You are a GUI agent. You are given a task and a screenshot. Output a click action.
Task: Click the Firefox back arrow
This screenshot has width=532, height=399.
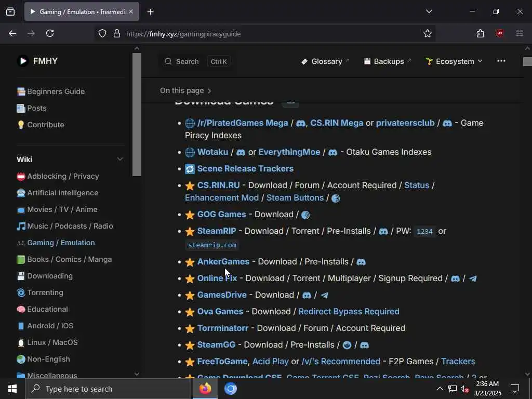tap(12, 33)
